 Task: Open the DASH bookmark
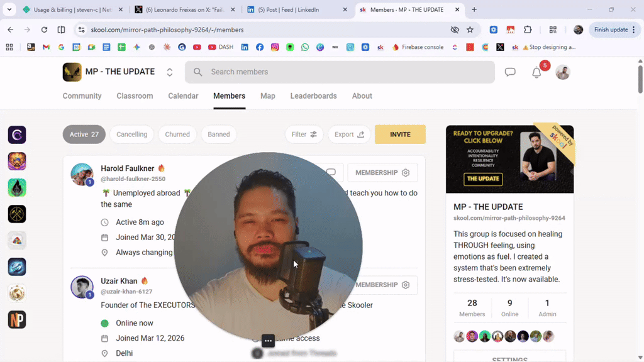[221, 47]
